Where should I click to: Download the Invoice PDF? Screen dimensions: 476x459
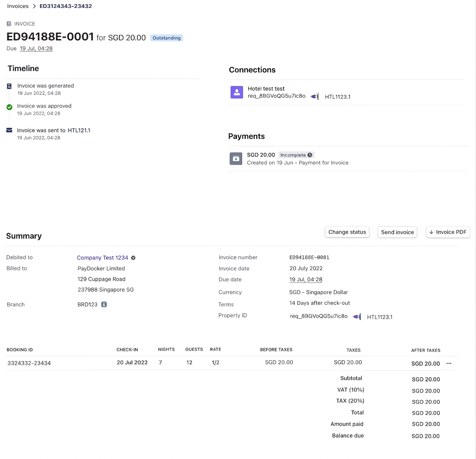pyautogui.click(x=448, y=232)
